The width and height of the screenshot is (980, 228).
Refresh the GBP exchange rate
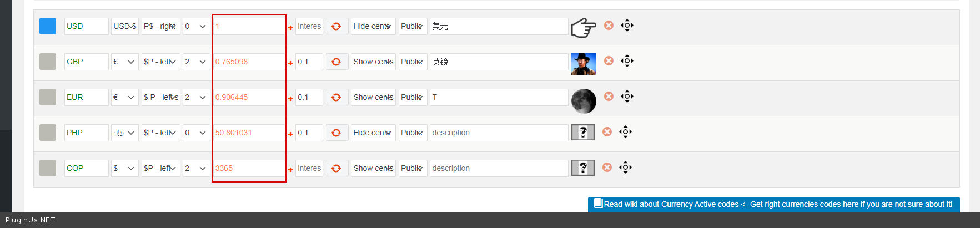[336, 62]
